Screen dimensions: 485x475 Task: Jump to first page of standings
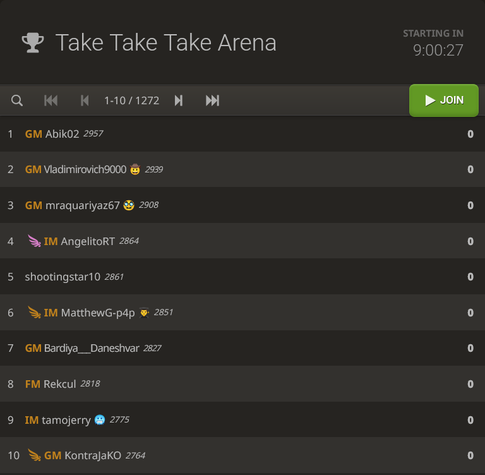pos(51,100)
